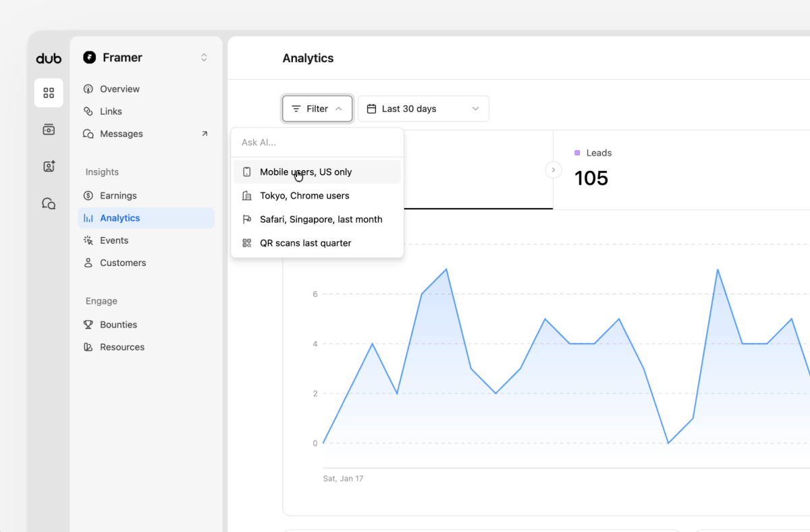
Task: Open the Last 30 days date picker
Action: pos(423,109)
